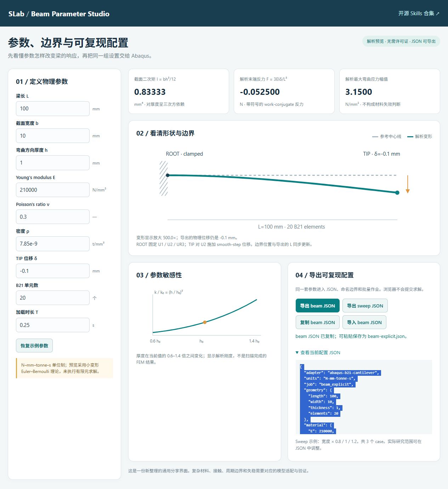
Task: Click the 04 / 导出可复现配置 heading
Action: pyautogui.click(x=324, y=275)
